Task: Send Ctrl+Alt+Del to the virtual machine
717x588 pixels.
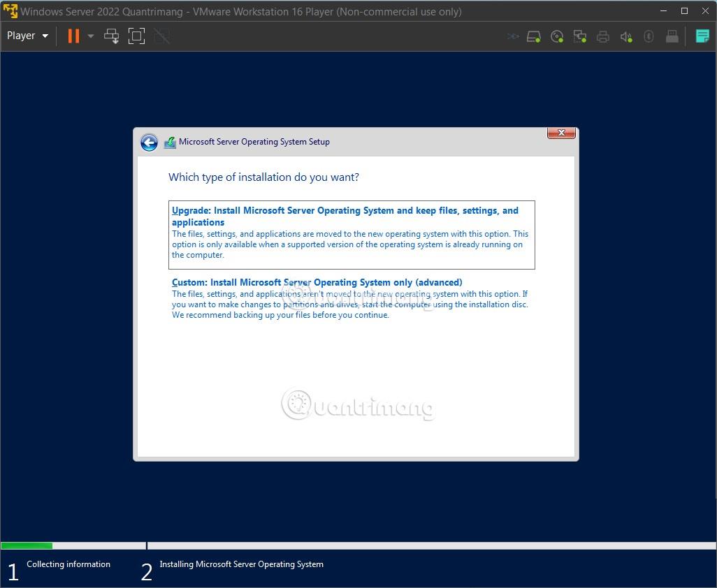Action: click(x=111, y=36)
